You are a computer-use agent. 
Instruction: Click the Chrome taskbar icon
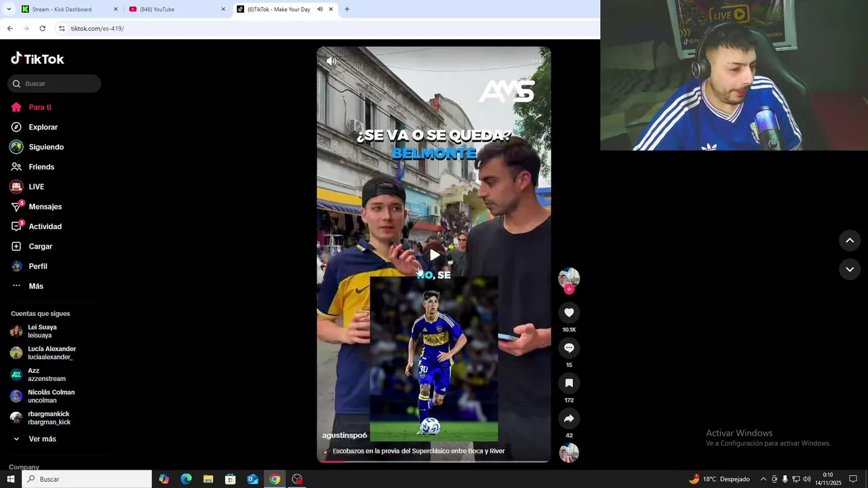(x=275, y=479)
